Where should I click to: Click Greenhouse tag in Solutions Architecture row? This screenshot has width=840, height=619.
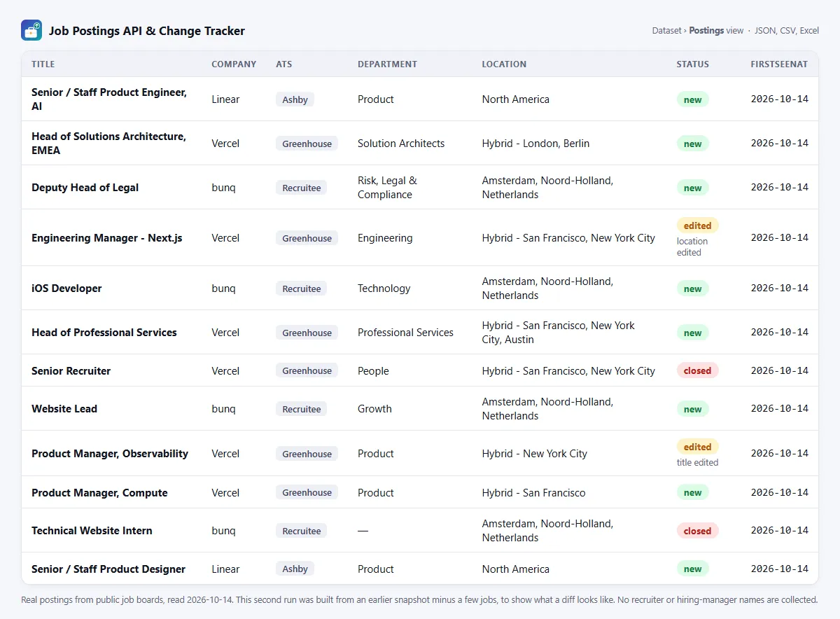[307, 144]
